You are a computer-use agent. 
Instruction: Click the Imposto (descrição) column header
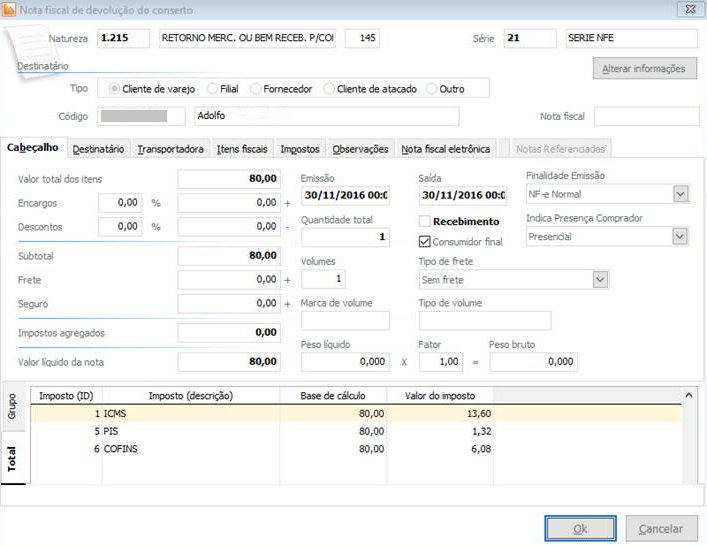pyautogui.click(x=191, y=396)
